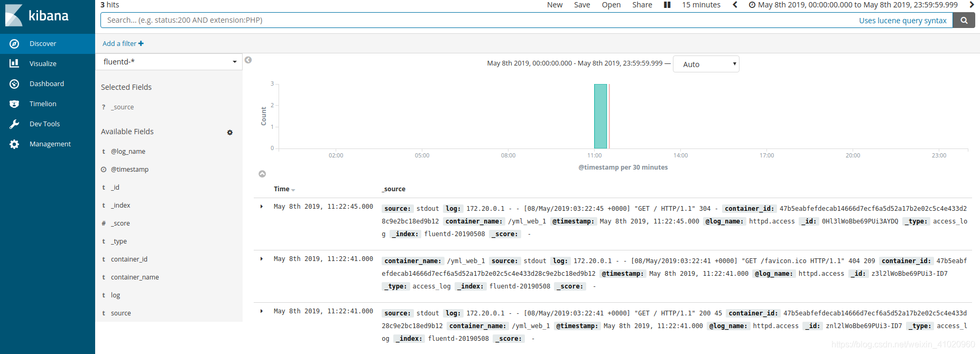Screen dimensions: 980x354
Task: Click Share in top menu
Action: point(642,5)
